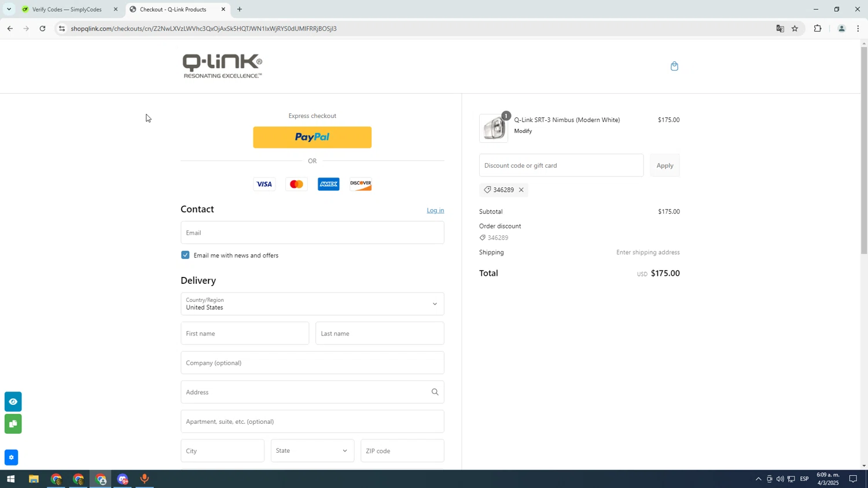Uncheck Email me with news and offers
This screenshot has height=488, width=868.
coord(185,255)
